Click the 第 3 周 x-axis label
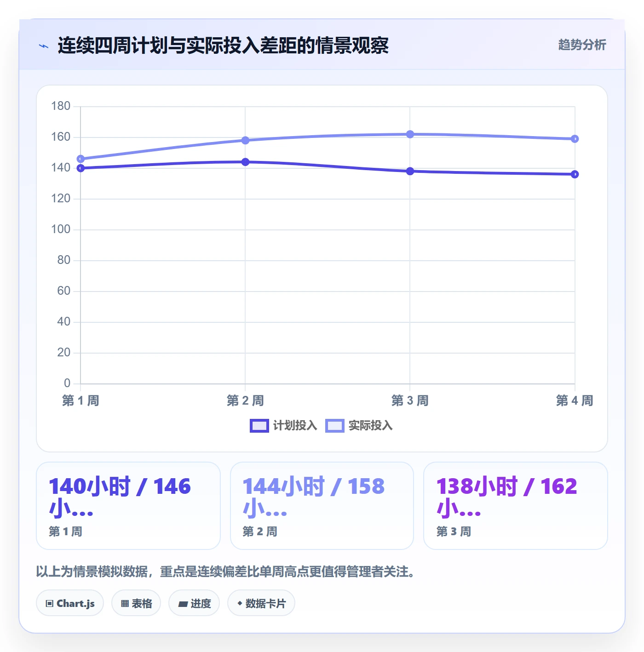The width and height of the screenshot is (644, 652). [x=410, y=400]
